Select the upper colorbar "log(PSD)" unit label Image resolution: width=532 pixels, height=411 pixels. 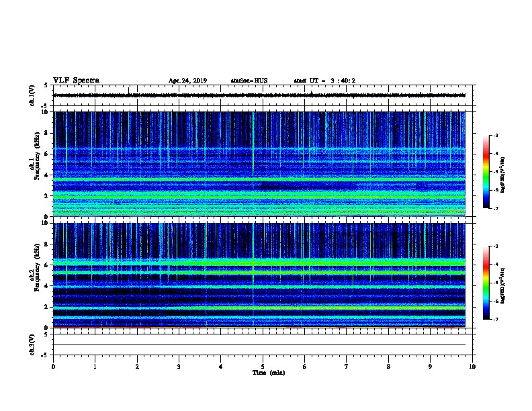(503, 175)
